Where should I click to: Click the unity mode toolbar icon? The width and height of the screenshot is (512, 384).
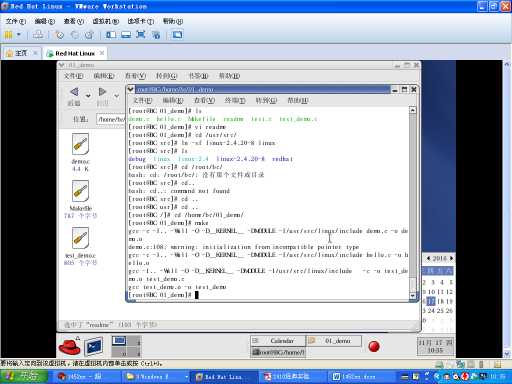(x=156, y=35)
